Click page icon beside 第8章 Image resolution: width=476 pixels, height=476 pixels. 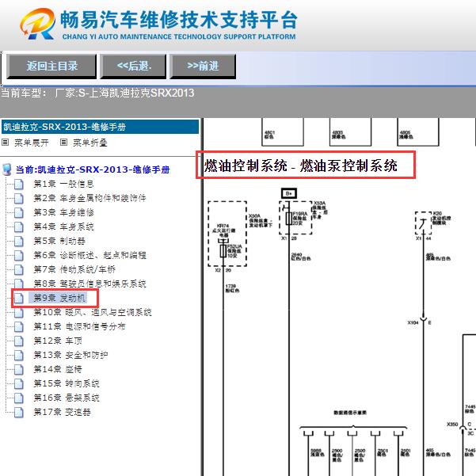click(x=19, y=284)
